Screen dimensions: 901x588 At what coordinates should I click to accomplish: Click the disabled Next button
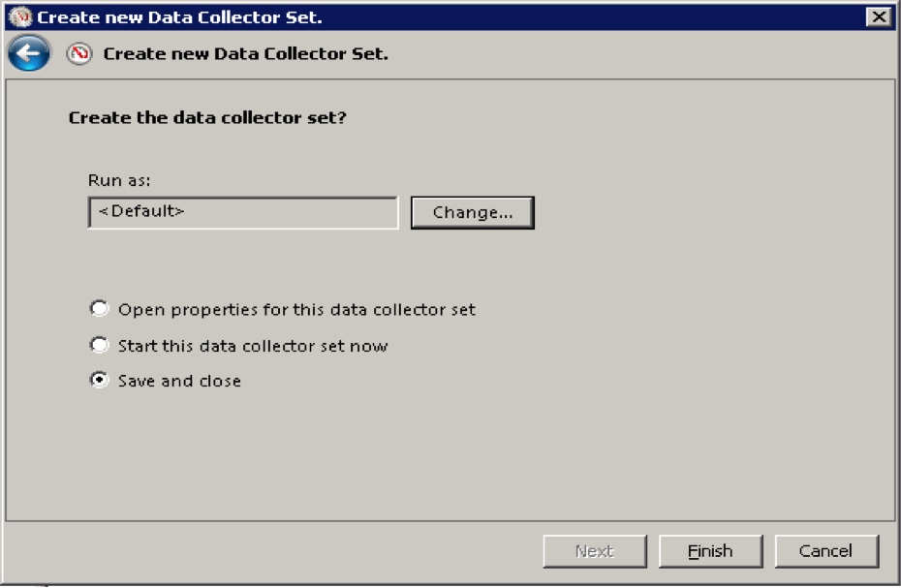(x=594, y=550)
